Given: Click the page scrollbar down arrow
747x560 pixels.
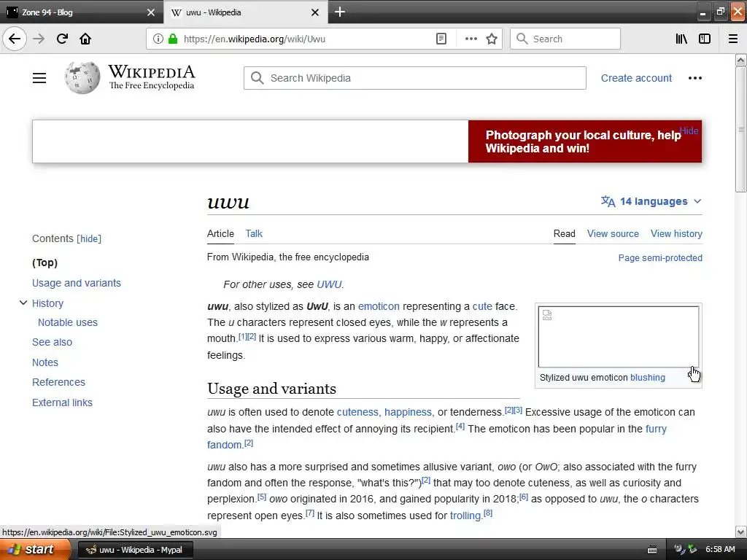Looking at the screenshot, I should click(x=741, y=532).
